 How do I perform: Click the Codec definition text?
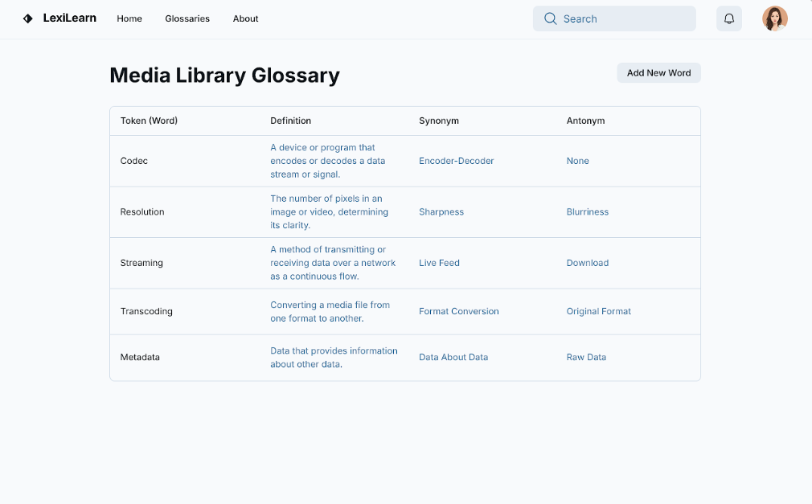[x=327, y=161]
